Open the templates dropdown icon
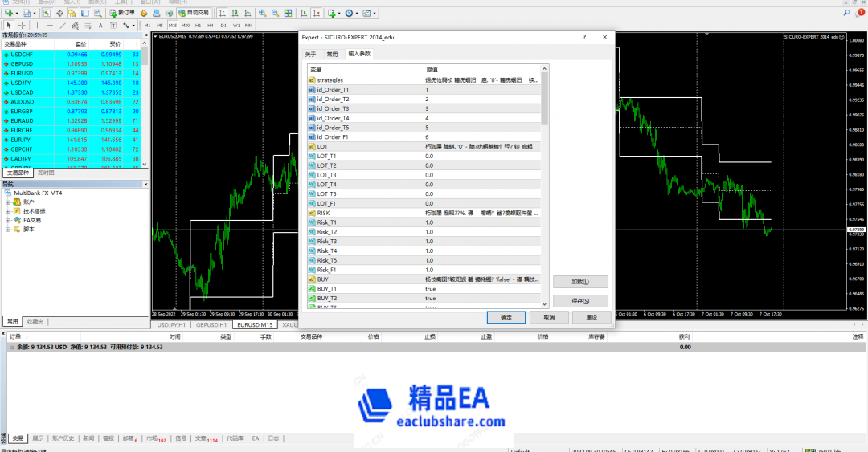 coord(368,13)
